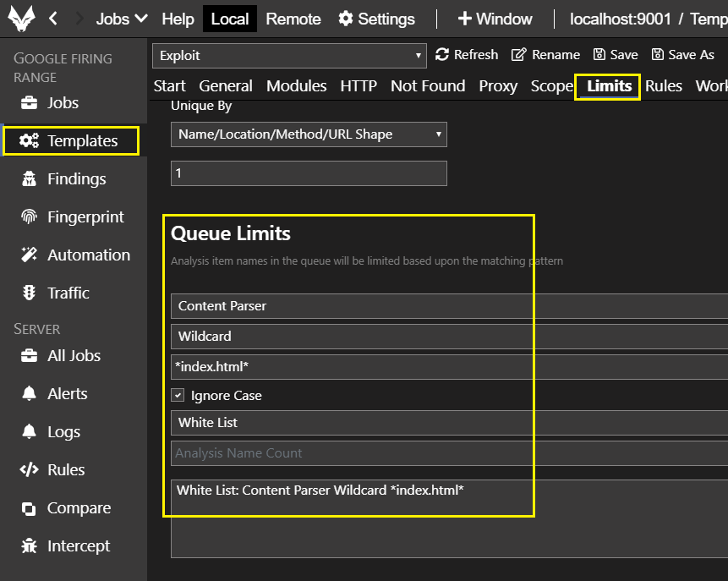Click the Save disk icon
This screenshot has width=728, height=581.
tap(599, 55)
